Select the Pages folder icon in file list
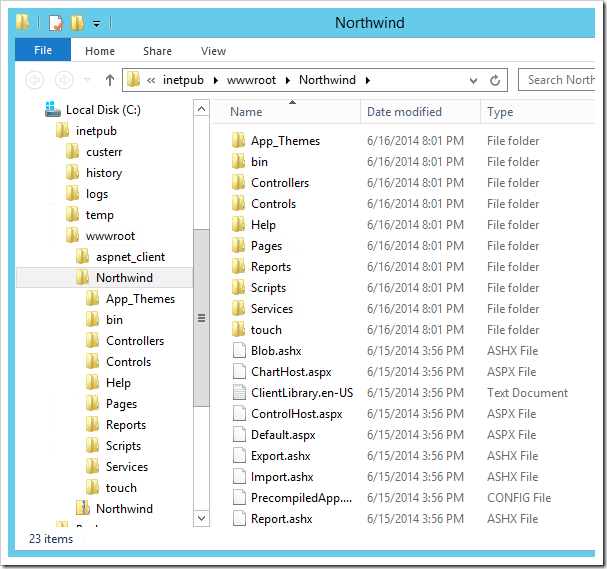The width and height of the screenshot is (607, 569). (x=238, y=245)
